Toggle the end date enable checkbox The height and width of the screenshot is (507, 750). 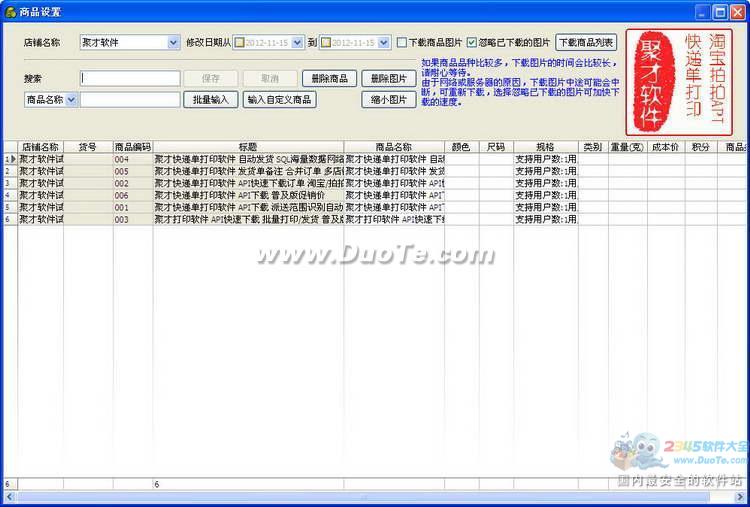326,43
